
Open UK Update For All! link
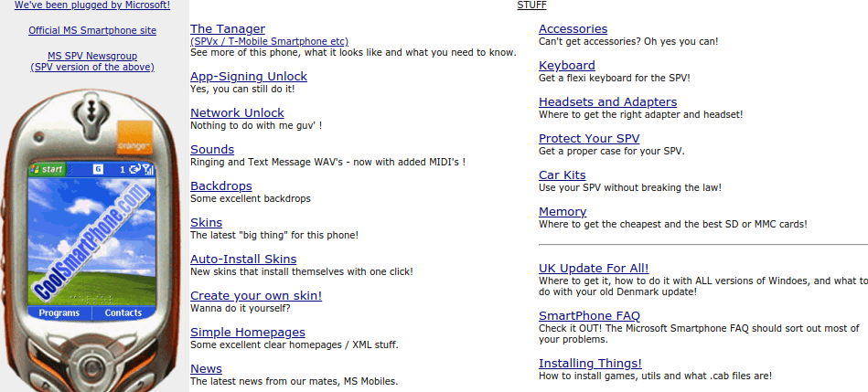coord(594,268)
